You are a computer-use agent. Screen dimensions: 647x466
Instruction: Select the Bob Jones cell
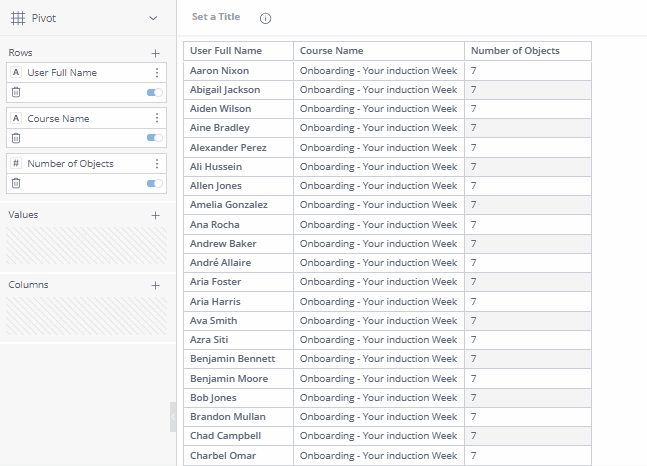point(238,397)
